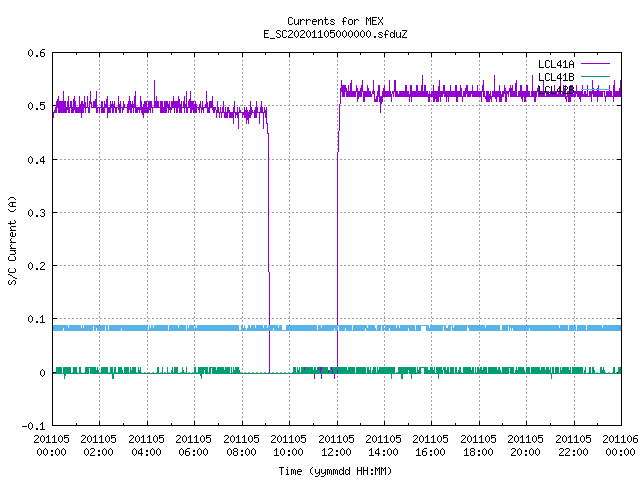Screen dimensions: 640x480
Task: Click the -0.1 y-axis tick value
Action: click(33, 426)
